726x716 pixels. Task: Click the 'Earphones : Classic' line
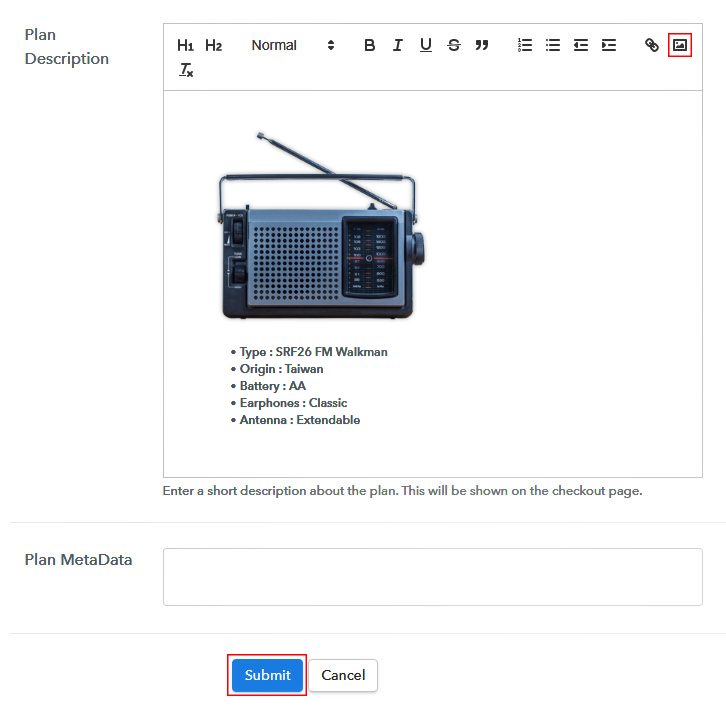(293, 403)
